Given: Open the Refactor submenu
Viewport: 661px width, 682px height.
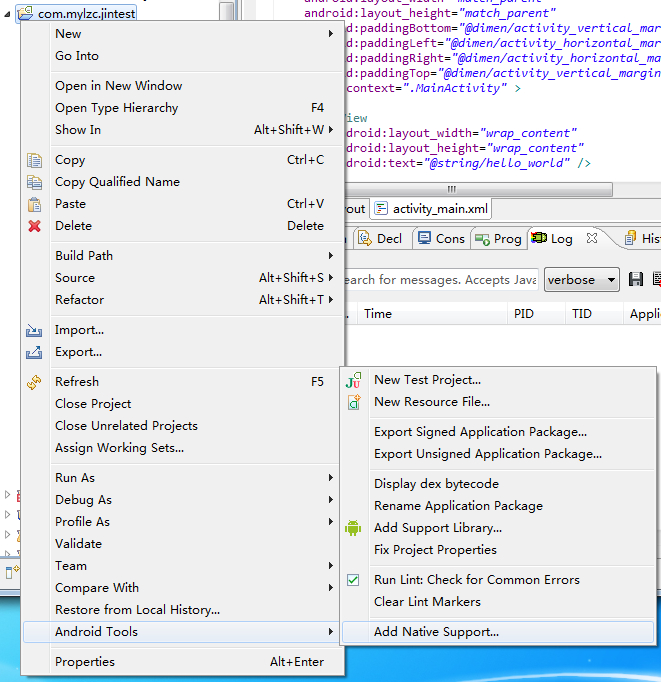Looking at the screenshot, I should coord(183,300).
